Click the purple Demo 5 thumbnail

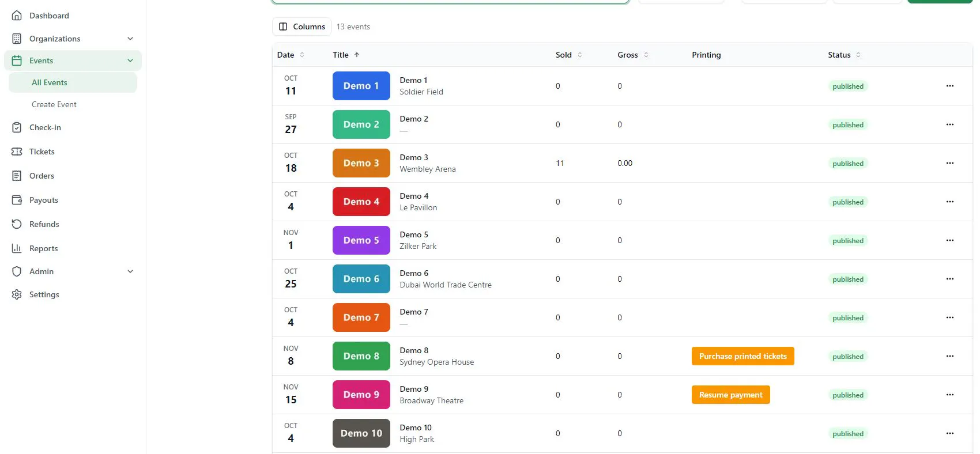[361, 240]
